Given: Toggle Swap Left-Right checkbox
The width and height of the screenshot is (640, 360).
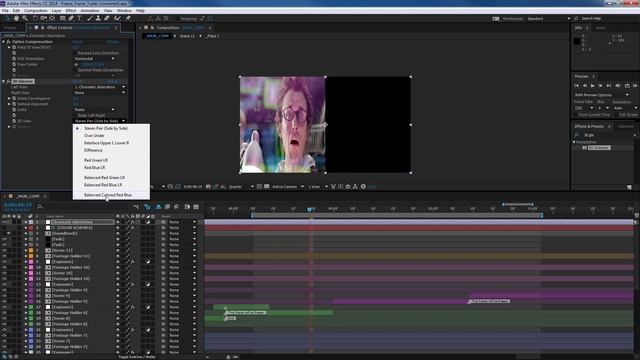Looking at the screenshot, I should (x=76, y=116).
